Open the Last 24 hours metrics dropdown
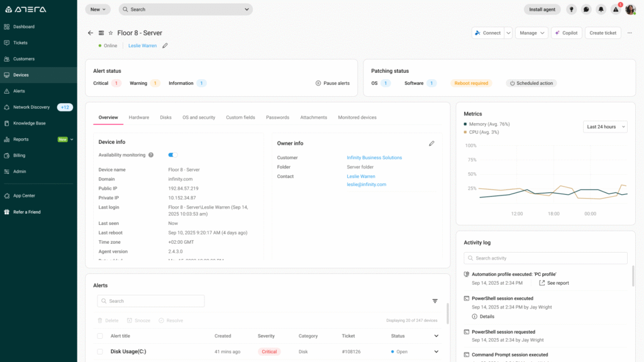The width and height of the screenshot is (644, 362). click(x=605, y=126)
